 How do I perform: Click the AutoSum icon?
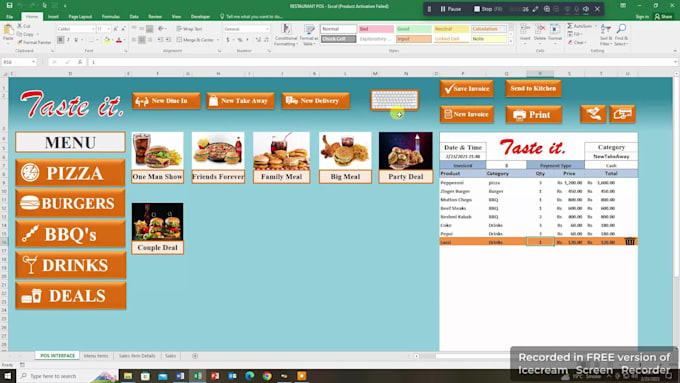pyautogui.click(x=570, y=26)
